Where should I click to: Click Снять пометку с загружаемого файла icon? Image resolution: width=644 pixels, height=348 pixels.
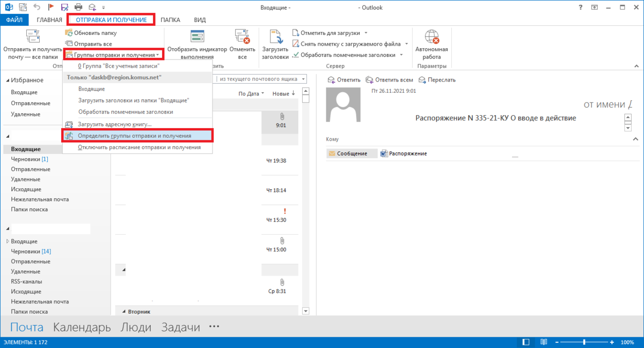tap(296, 43)
